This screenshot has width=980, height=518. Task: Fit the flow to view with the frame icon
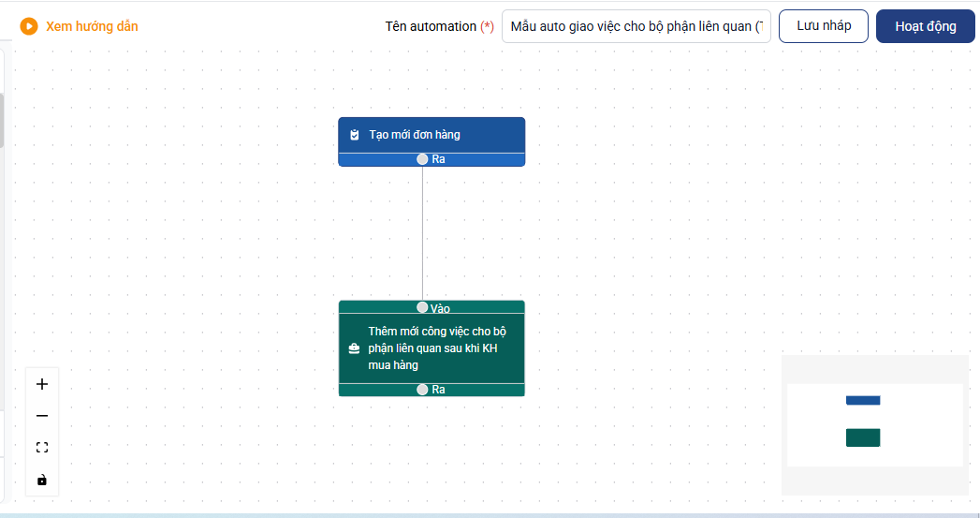tap(41, 448)
